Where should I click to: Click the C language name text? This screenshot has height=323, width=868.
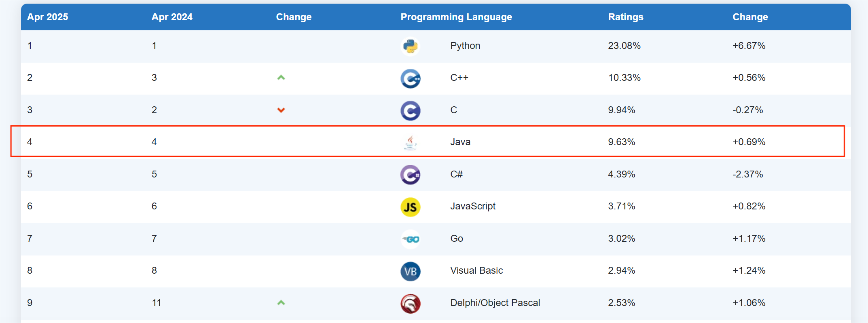pyautogui.click(x=454, y=110)
